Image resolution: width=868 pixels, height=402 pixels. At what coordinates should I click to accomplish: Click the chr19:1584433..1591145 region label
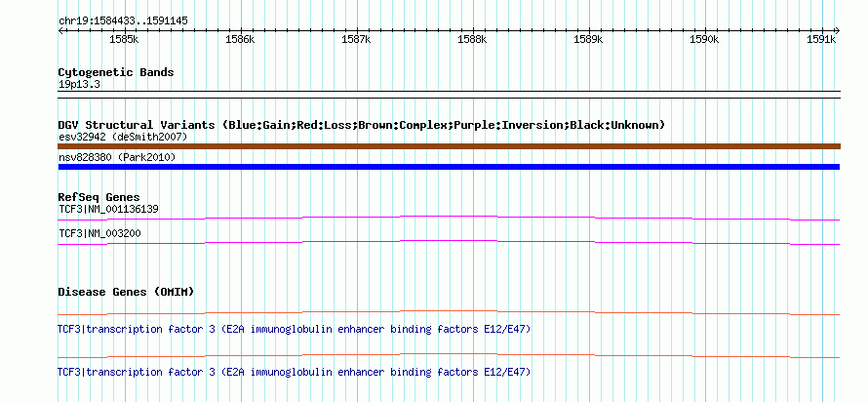click(x=123, y=21)
